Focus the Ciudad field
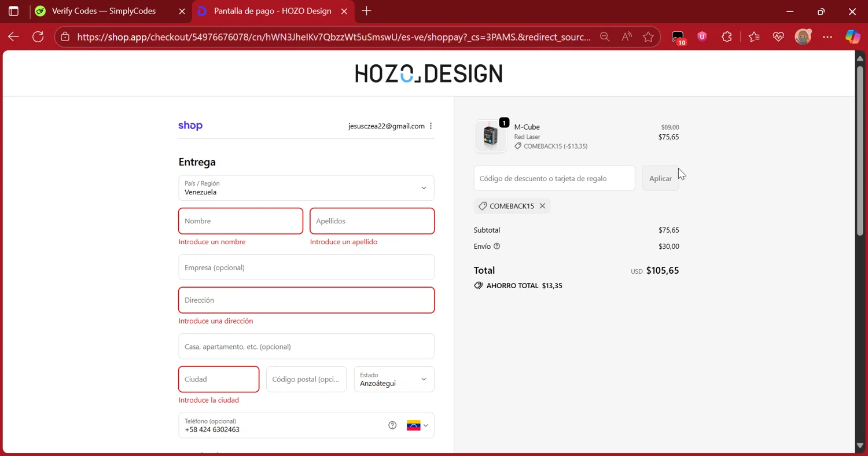This screenshot has width=868, height=456. (x=219, y=380)
